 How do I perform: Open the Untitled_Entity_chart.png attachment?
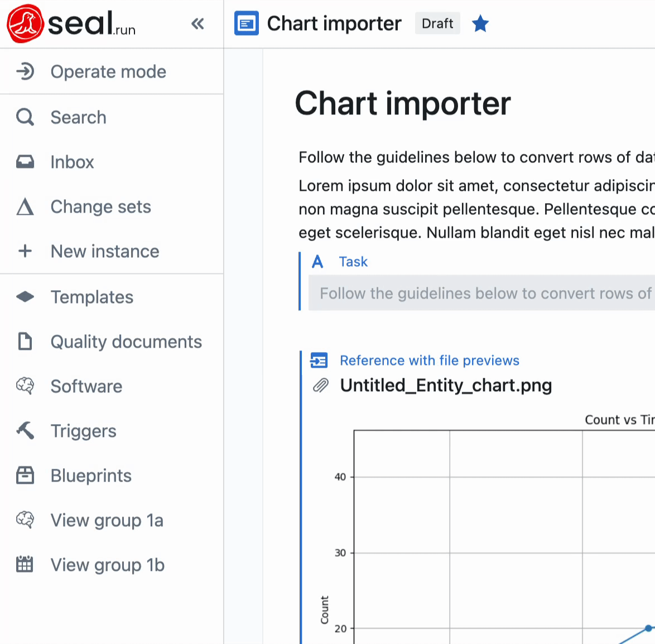(446, 386)
